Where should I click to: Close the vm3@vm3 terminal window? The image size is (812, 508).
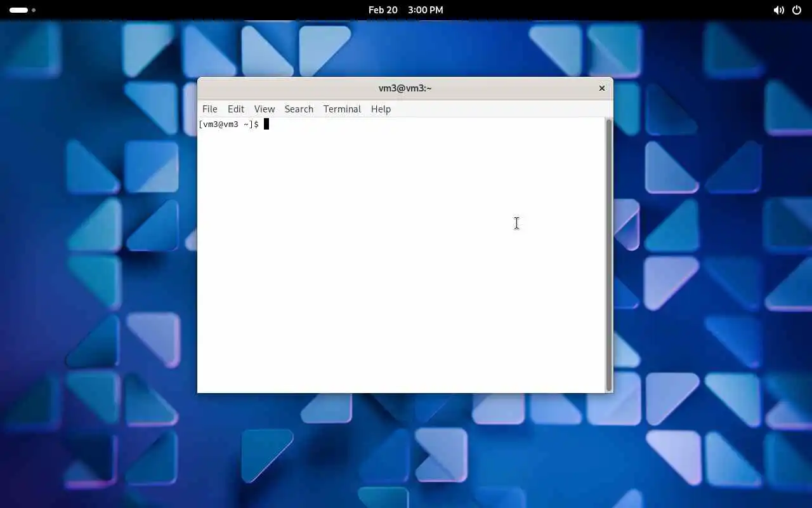pyautogui.click(x=602, y=88)
